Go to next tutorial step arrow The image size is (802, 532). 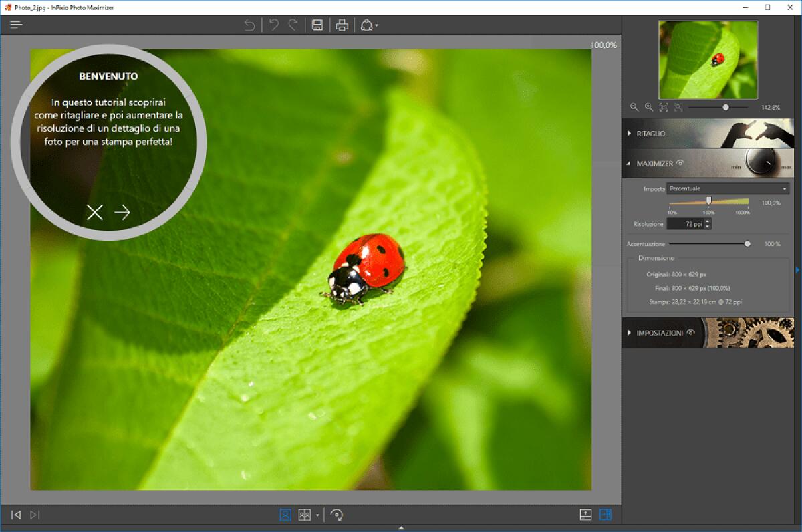(122, 213)
